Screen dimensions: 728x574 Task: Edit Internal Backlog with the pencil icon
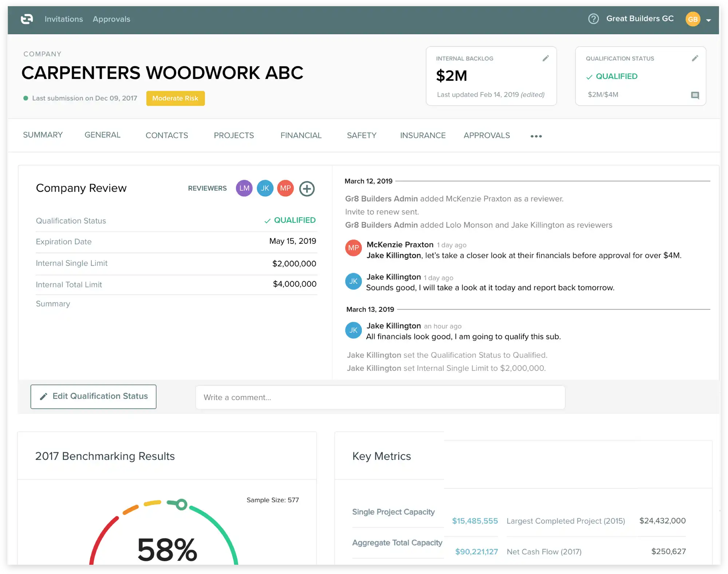[545, 58]
